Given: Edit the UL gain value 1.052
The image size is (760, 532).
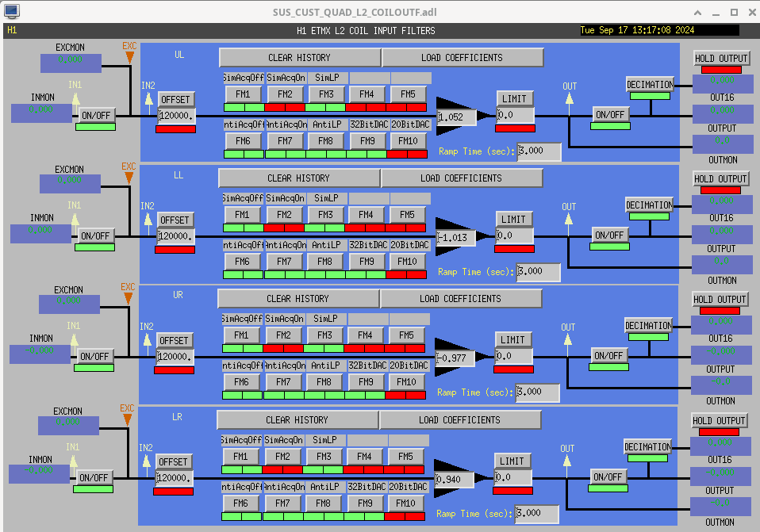Looking at the screenshot, I should coord(455,117).
